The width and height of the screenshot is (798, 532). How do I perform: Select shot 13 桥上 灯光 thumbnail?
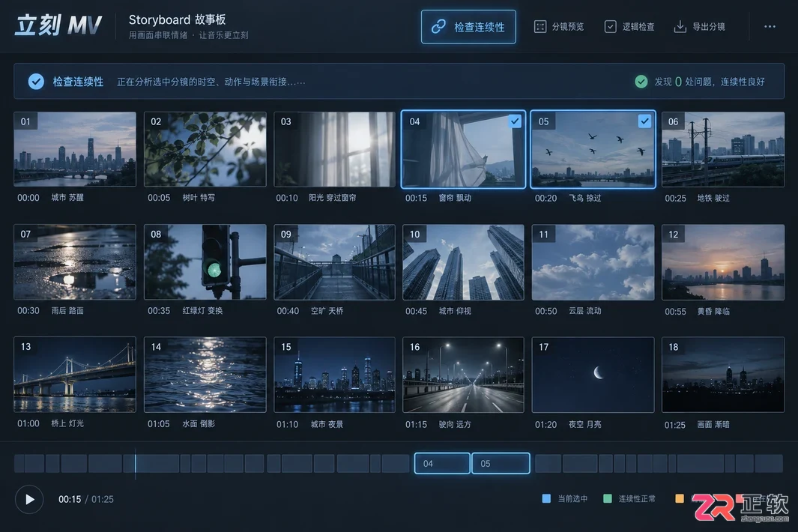click(x=75, y=375)
